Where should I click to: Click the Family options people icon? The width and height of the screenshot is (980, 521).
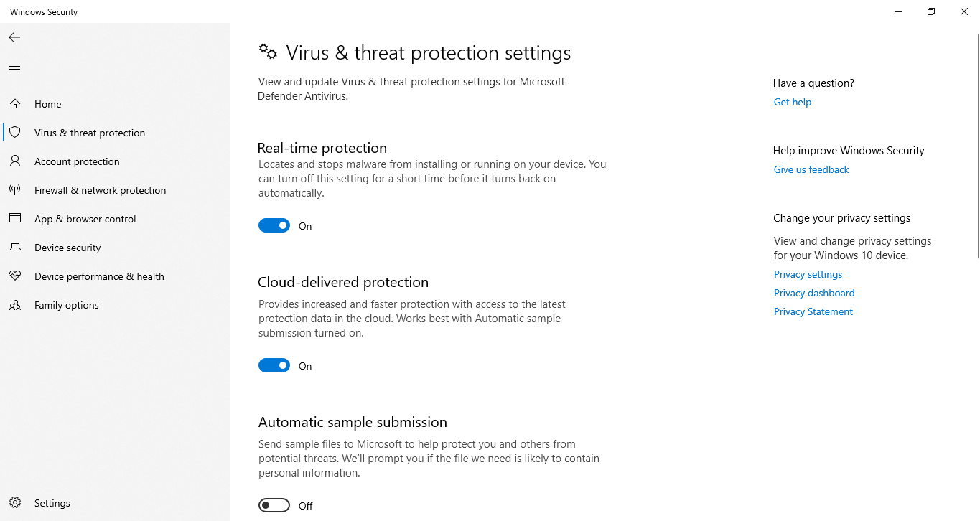(x=15, y=305)
